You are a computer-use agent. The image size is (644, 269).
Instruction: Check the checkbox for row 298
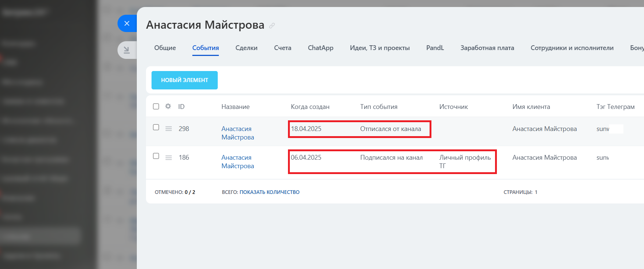click(x=156, y=127)
